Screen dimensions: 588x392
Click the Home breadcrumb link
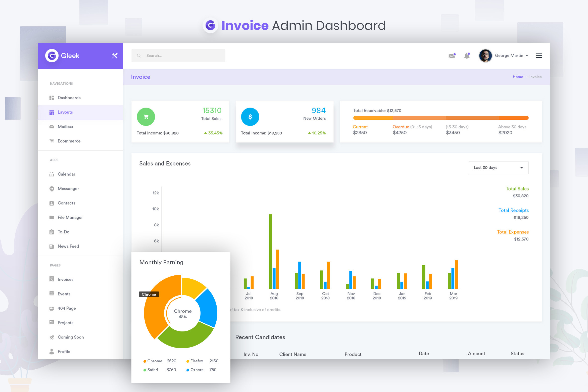click(518, 77)
